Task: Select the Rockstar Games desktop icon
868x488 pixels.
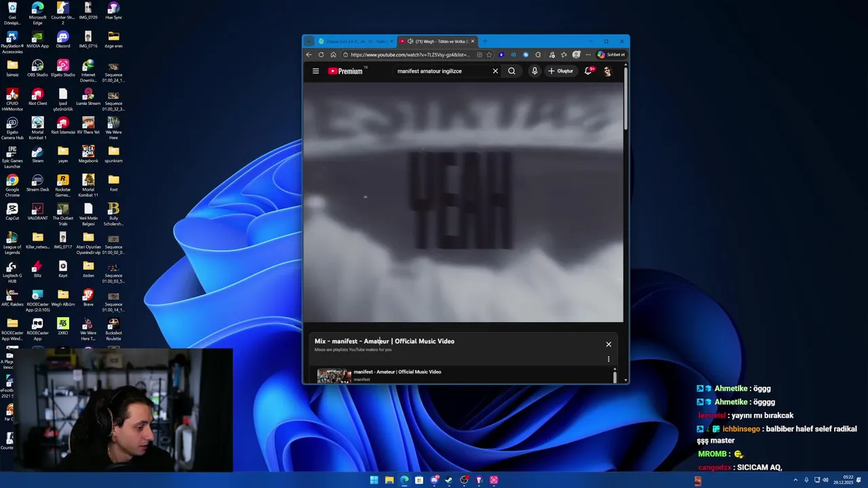Action: [x=63, y=186]
